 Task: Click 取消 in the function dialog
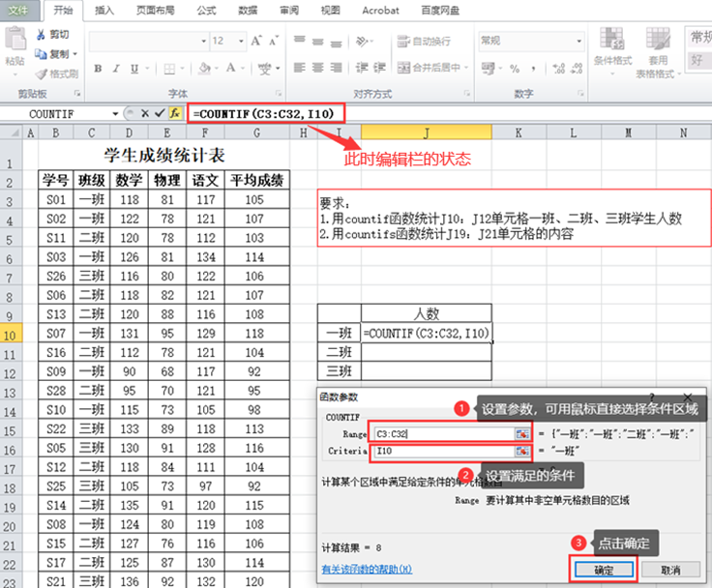point(670,570)
